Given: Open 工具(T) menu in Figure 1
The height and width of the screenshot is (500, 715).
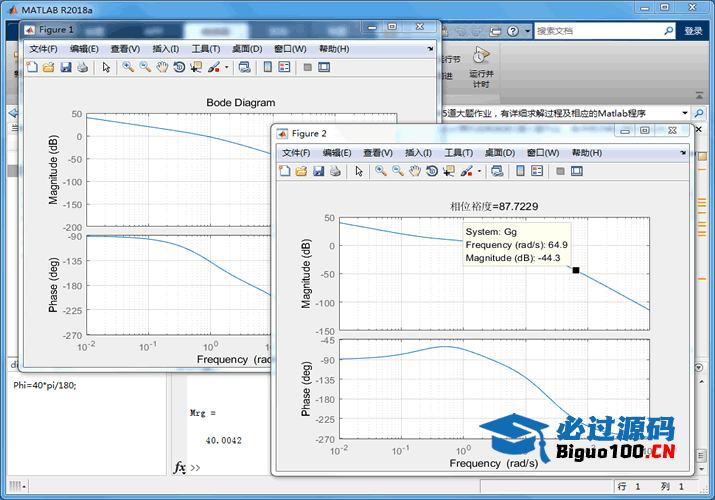Looking at the screenshot, I should [206, 49].
